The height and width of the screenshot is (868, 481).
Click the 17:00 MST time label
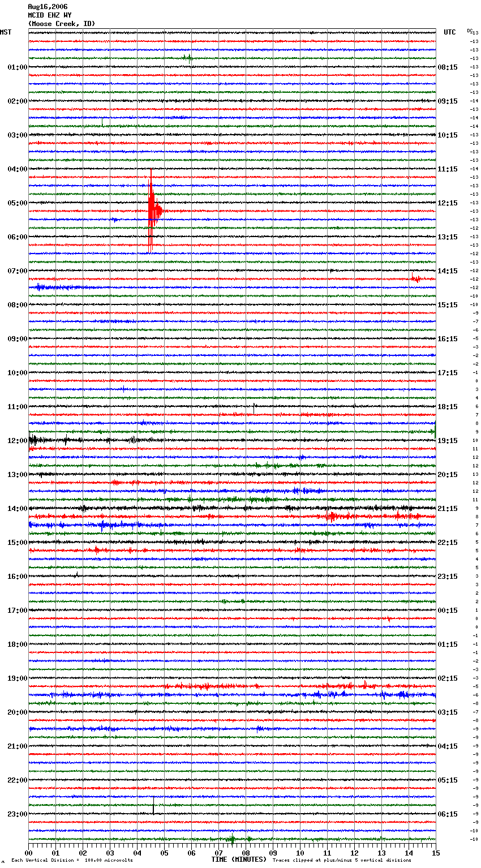coord(18,611)
